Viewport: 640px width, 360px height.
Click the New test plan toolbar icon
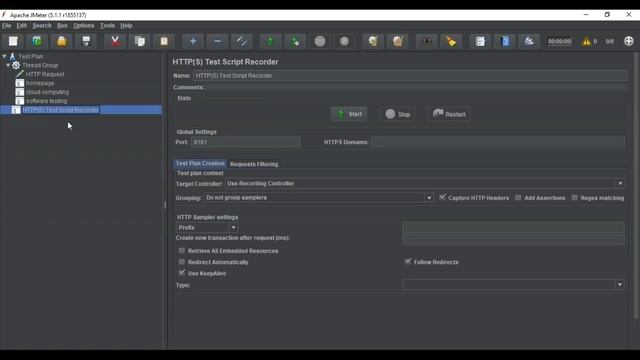[13, 41]
